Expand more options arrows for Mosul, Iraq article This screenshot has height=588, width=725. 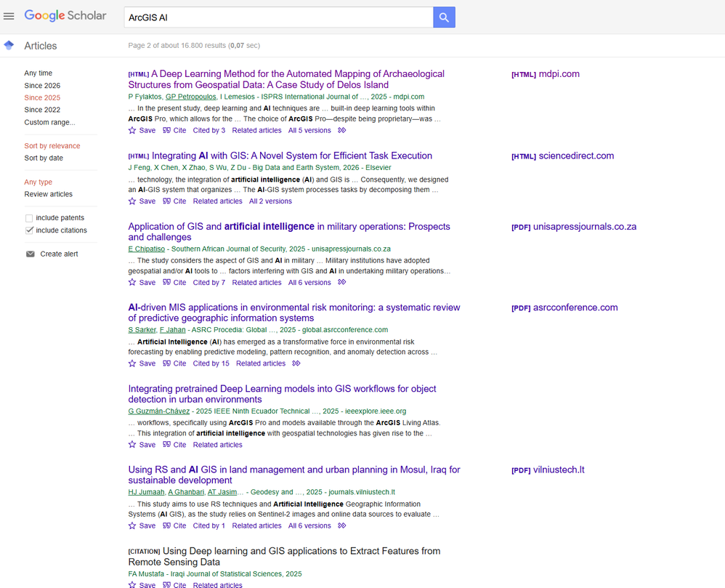pyautogui.click(x=341, y=526)
